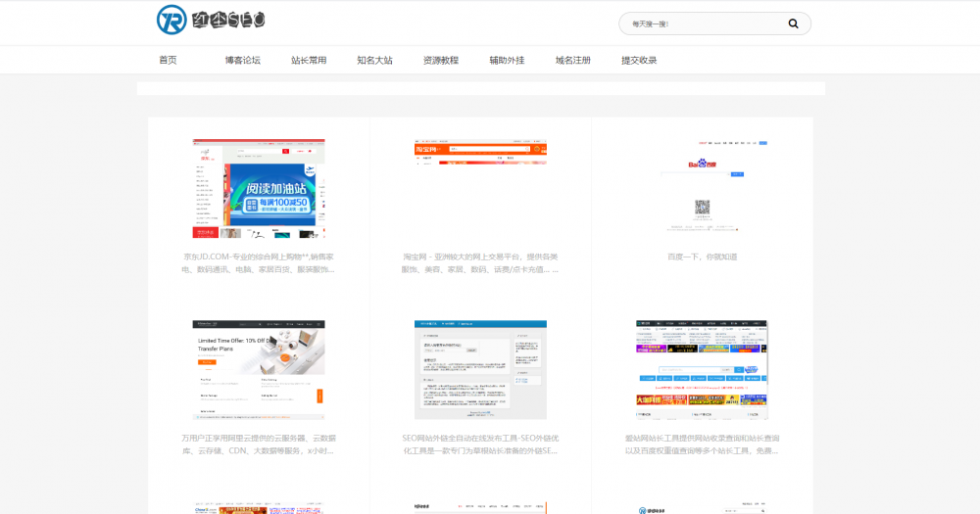This screenshot has width=980, height=514.
Task: Open the 域名注册 navigation item
Action: (572, 60)
